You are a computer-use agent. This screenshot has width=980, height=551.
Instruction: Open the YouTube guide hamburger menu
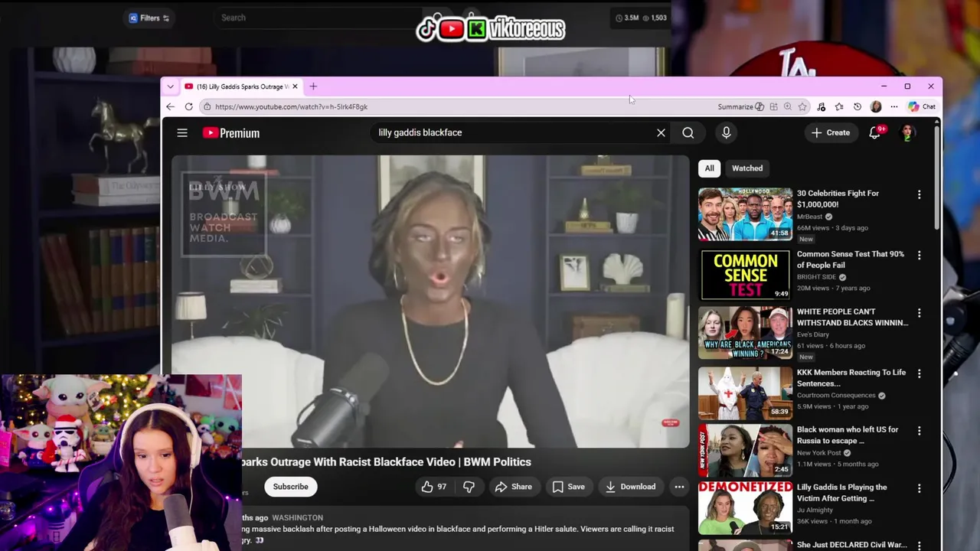click(x=182, y=133)
